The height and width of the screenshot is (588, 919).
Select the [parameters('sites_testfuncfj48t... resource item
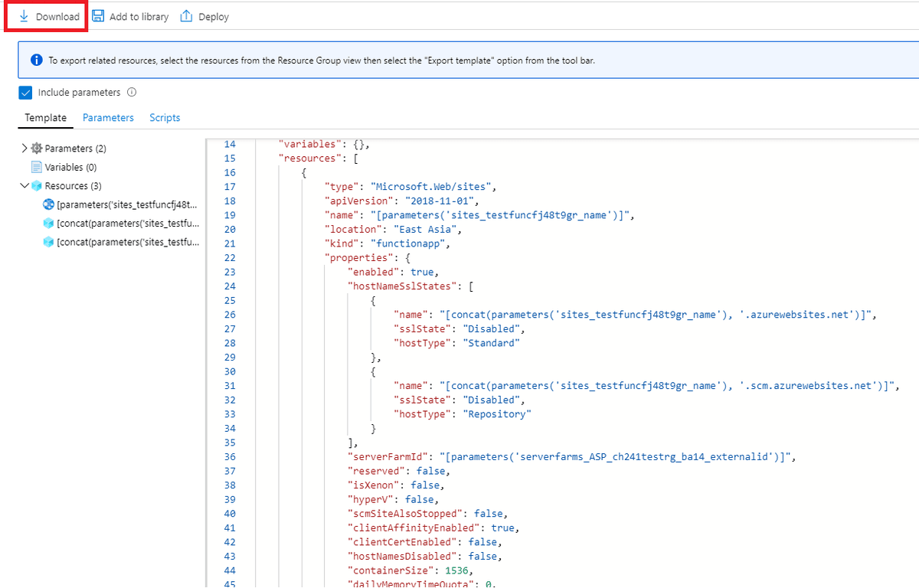[x=127, y=205]
